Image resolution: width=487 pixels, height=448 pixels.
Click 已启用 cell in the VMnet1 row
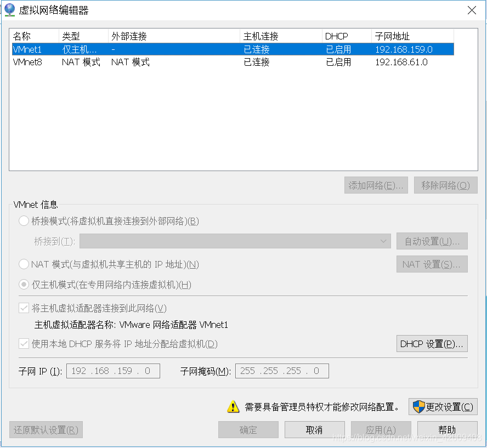click(338, 49)
